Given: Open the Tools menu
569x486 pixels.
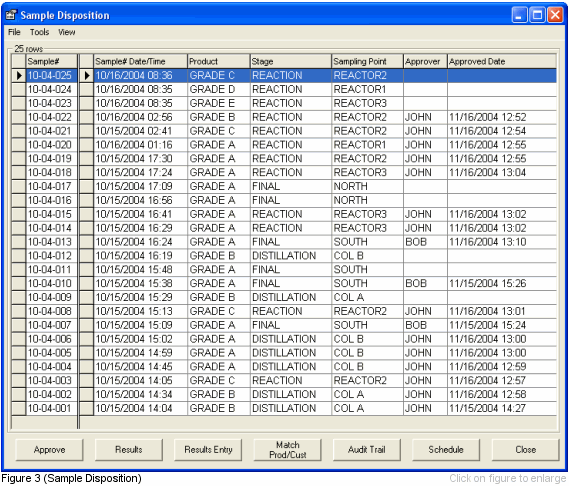Looking at the screenshot, I should [x=39, y=32].
